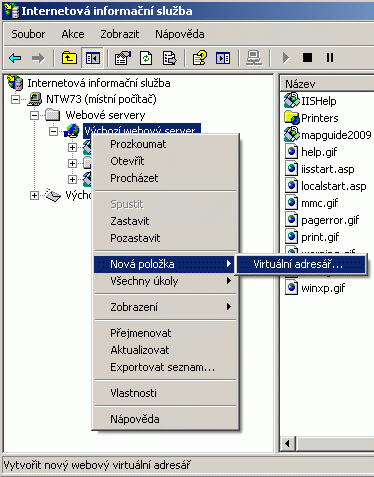Expand the first child node under web server

point(72,147)
